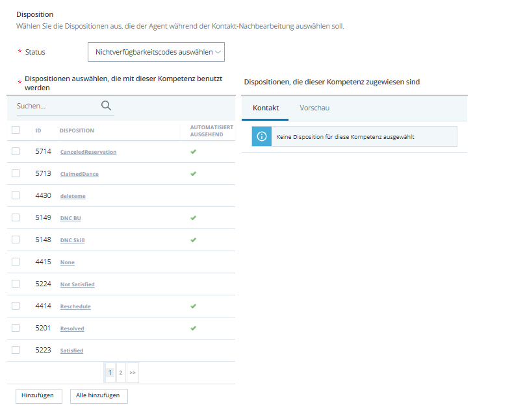Select the deleteme row checkbox
This screenshot has height=420, width=525.
[16, 195]
